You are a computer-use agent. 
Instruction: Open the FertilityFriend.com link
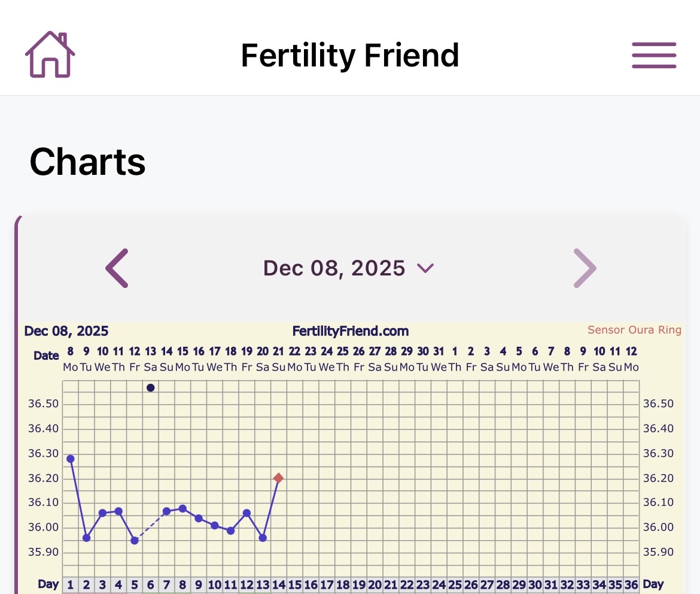tap(350, 331)
